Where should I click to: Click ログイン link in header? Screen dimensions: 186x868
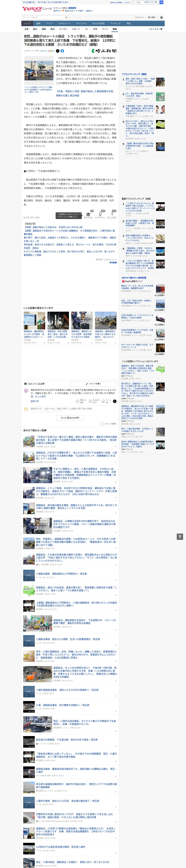pyautogui.click(x=57, y=11)
